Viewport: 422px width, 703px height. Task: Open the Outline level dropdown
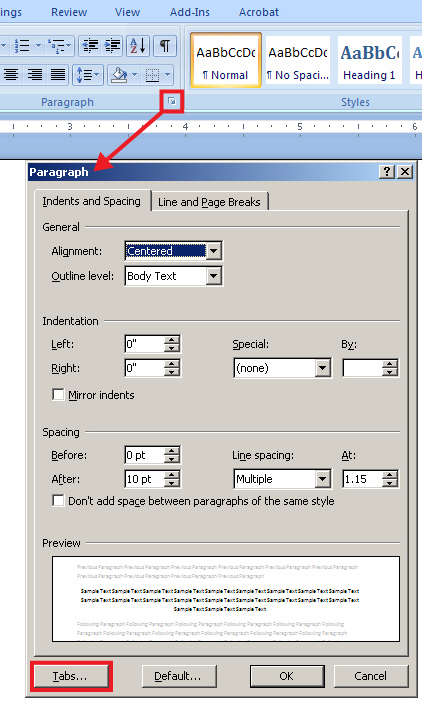214,276
